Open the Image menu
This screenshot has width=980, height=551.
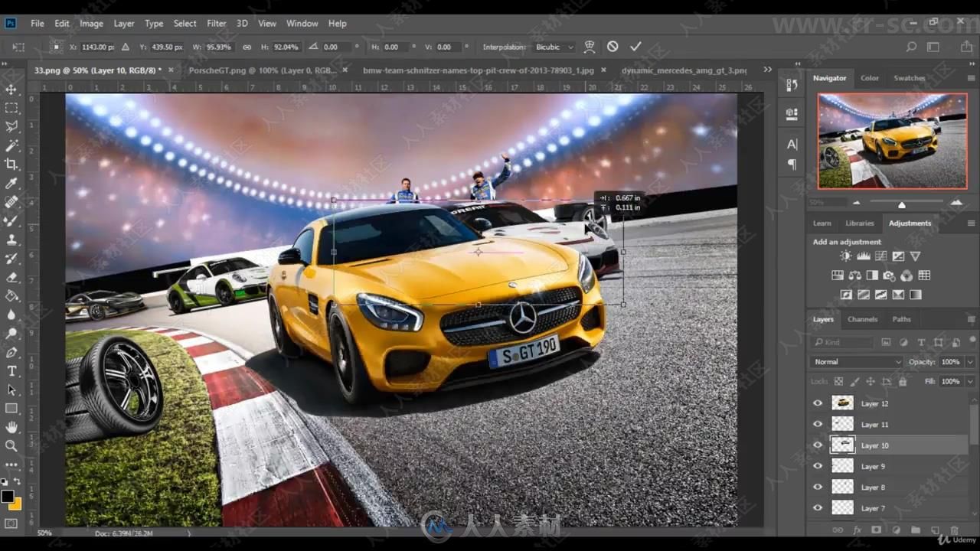(x=91, y=24)
